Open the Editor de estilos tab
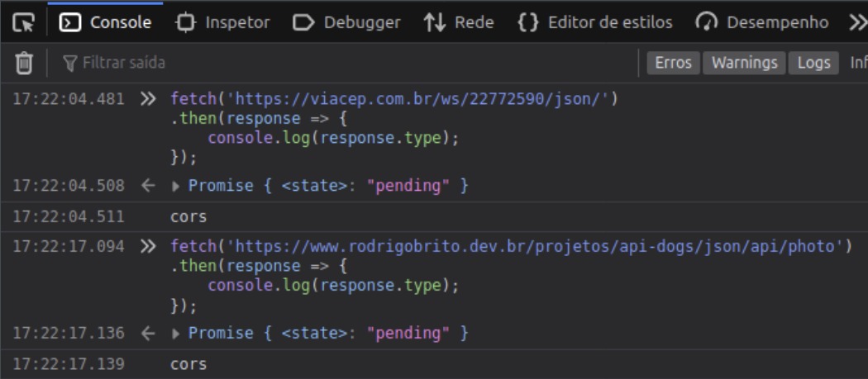Image resolution: width=868 pixels, height=379 pixels. 609,22
